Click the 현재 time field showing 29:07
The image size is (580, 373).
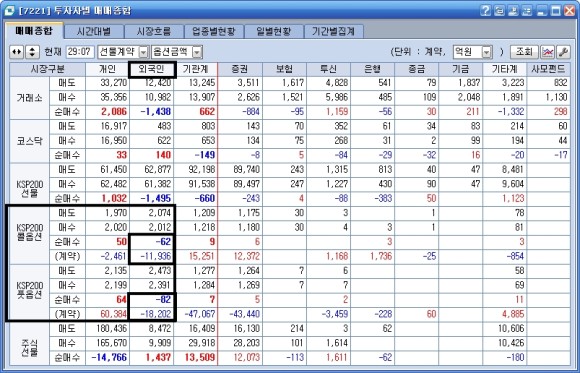(80, 52)
